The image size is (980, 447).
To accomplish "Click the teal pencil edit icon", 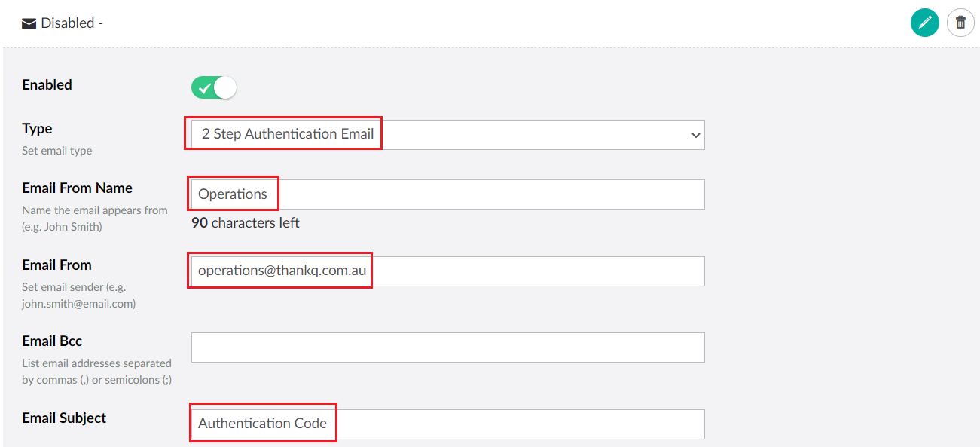I will point(924,23).
